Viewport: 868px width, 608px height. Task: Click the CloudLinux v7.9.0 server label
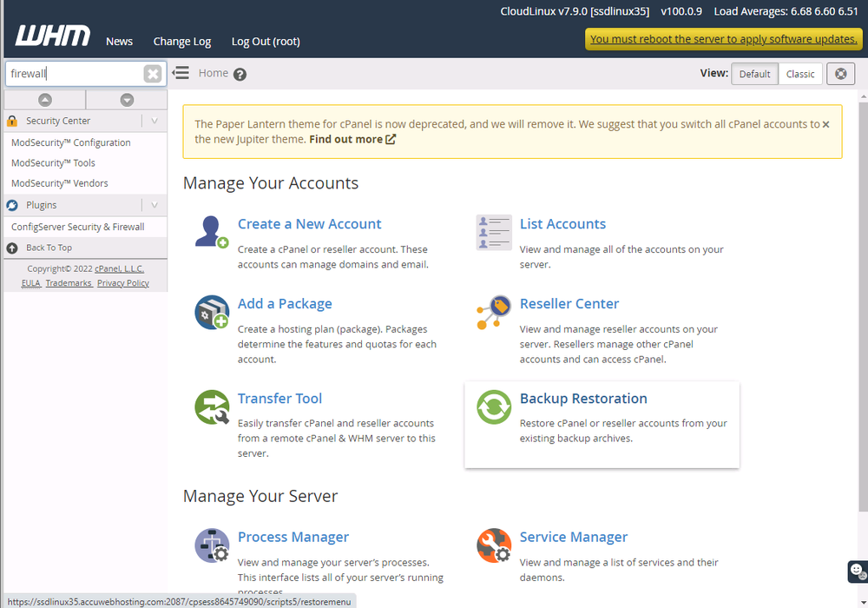pos(575,11)
